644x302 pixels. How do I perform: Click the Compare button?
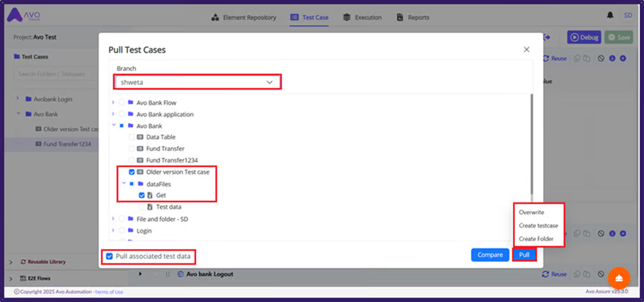tap(489, 255)
